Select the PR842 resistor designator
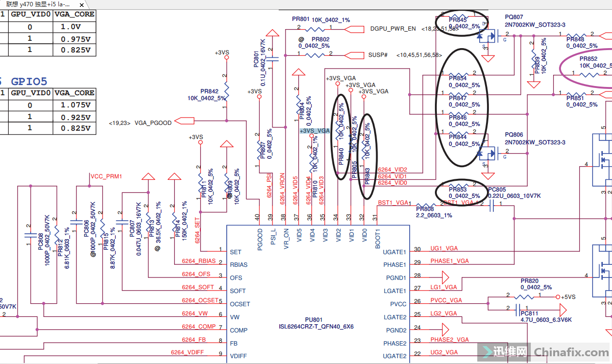Viewport: 612px width, 364px height. point(209,91)
